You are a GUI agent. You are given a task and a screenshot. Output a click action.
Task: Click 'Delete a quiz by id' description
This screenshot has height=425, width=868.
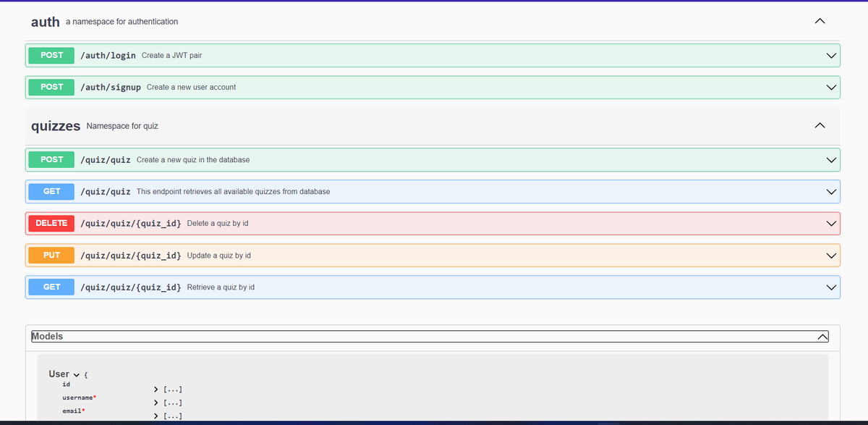218,224
